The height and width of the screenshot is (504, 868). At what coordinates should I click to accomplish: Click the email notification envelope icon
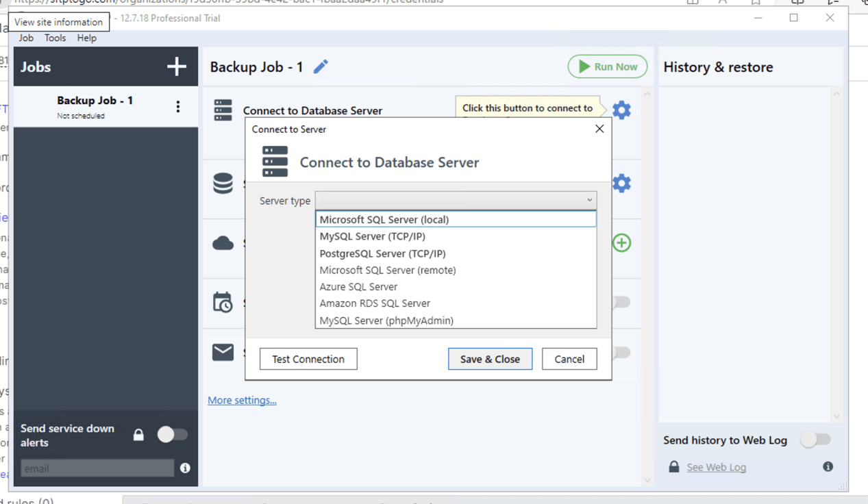(x=223, y=352)
